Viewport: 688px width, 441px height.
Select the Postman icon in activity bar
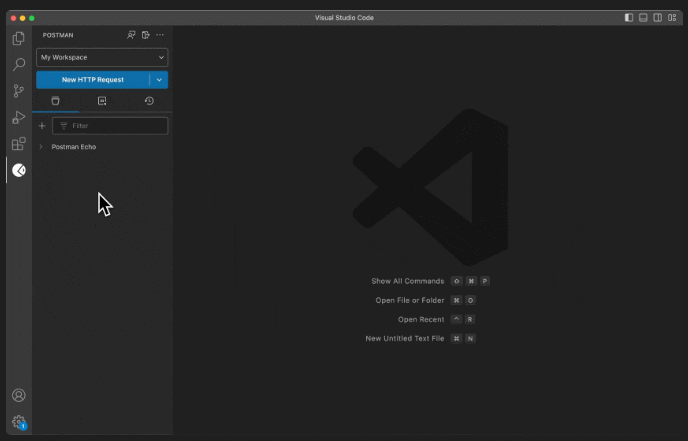point(19,170)
